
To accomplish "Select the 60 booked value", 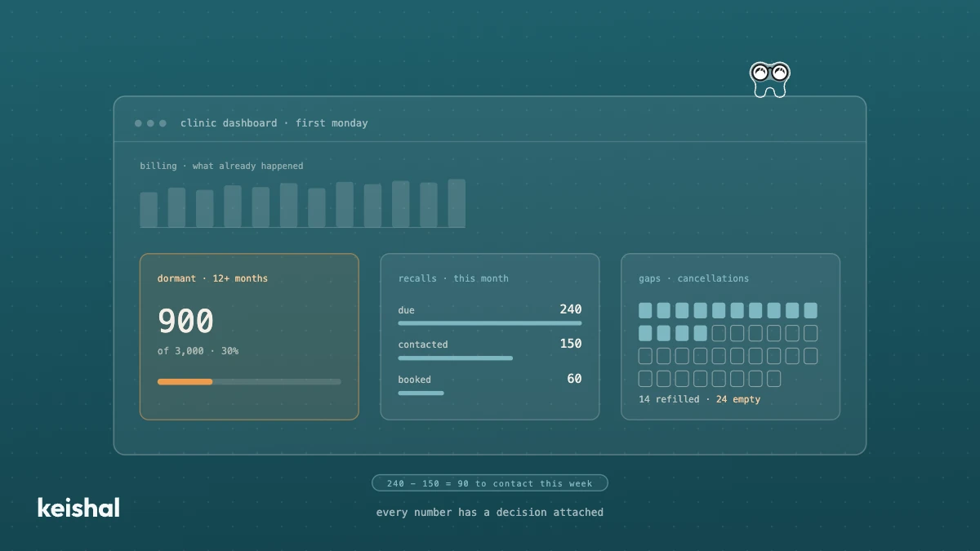I will pyautogui.click(x=575, y=379).
